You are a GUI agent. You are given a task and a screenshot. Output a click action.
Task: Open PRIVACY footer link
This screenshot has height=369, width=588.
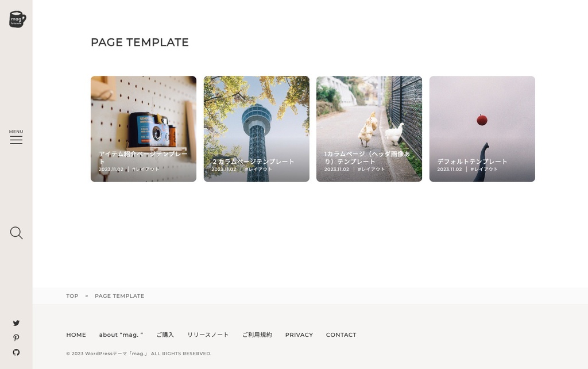[x=299, y=335]
